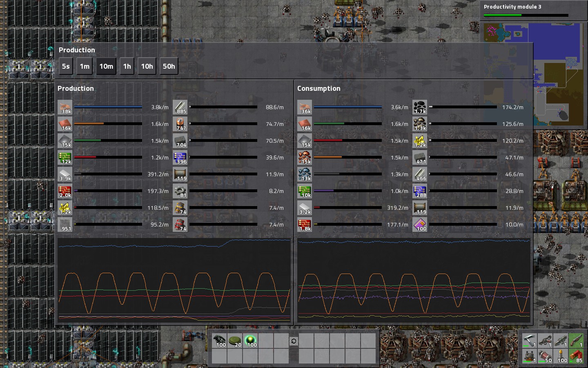
Task: Click the red 74 item icon
Action: click(x=180, y=224)
